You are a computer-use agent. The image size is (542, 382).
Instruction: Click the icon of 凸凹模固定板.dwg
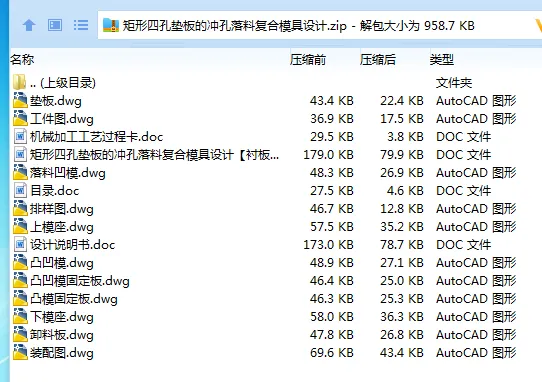coord(20,280)
